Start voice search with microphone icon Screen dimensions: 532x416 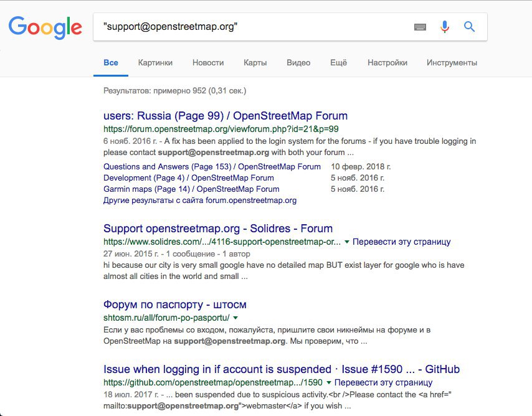(444, 26)
